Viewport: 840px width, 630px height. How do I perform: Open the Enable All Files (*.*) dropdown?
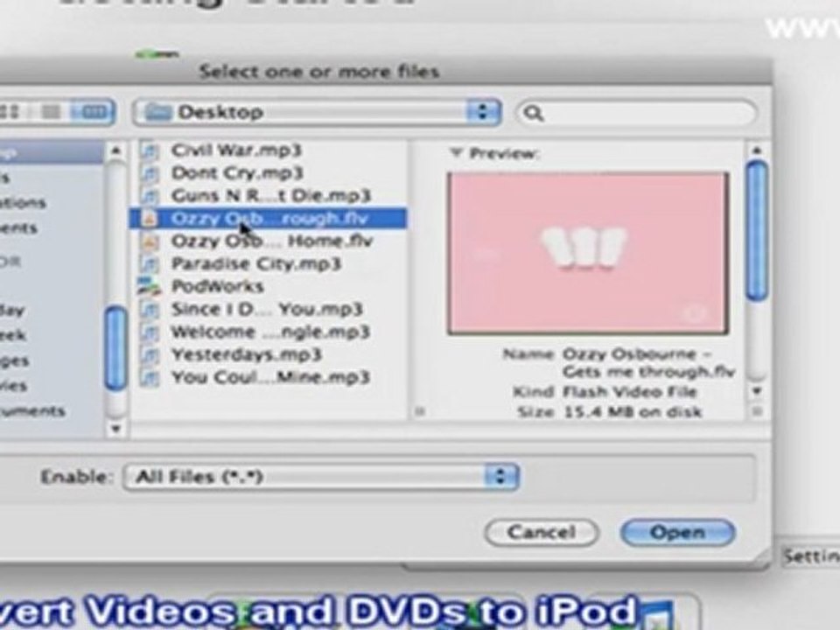click(321, 476)
